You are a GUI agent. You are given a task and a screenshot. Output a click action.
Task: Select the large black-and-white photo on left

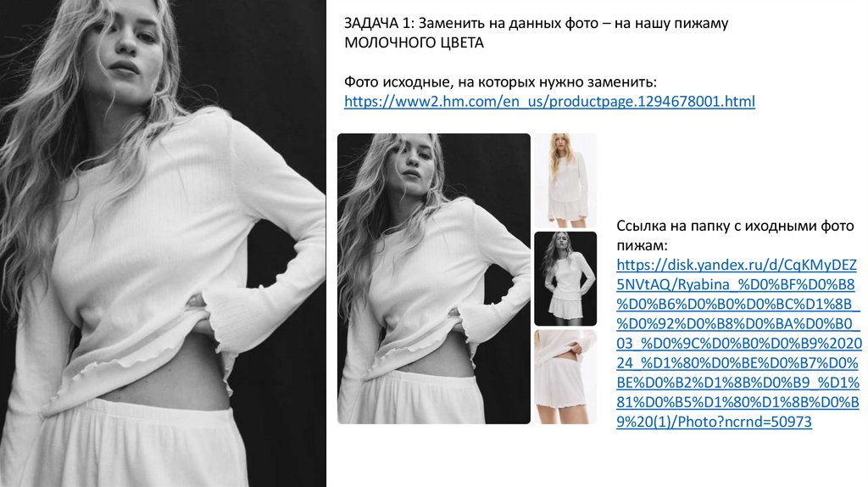pyautogui.click(x=163, y=243)
